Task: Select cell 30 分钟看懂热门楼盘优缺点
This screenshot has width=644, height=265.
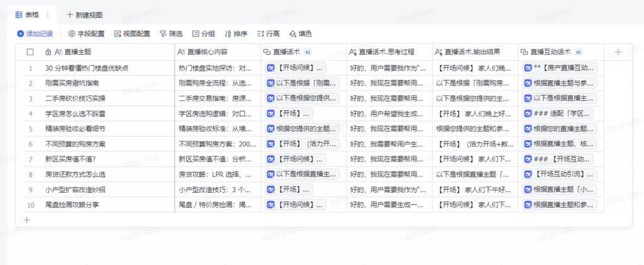Action: 109,68
